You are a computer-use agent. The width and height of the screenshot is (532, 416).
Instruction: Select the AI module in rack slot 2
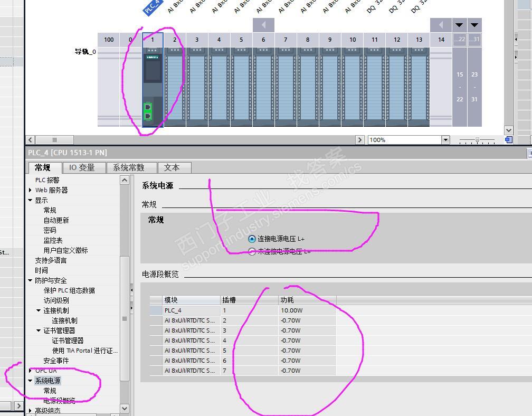click(175, 87)
